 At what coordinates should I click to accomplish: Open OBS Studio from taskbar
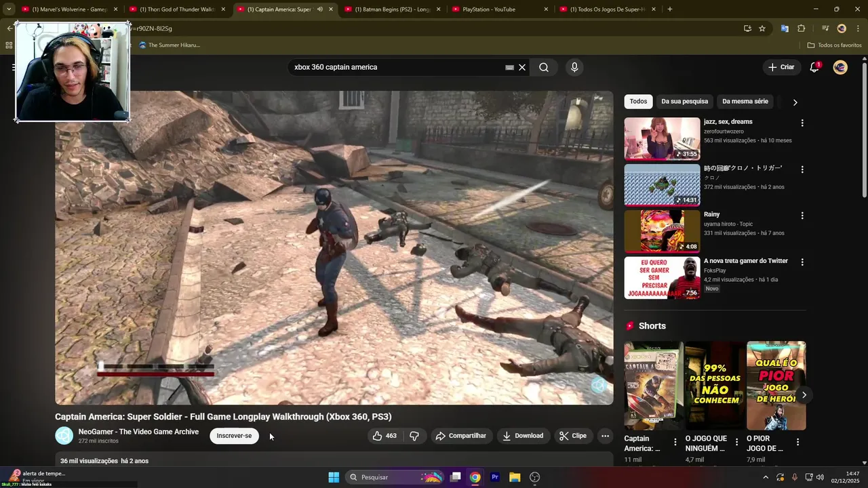click(534, 477)
